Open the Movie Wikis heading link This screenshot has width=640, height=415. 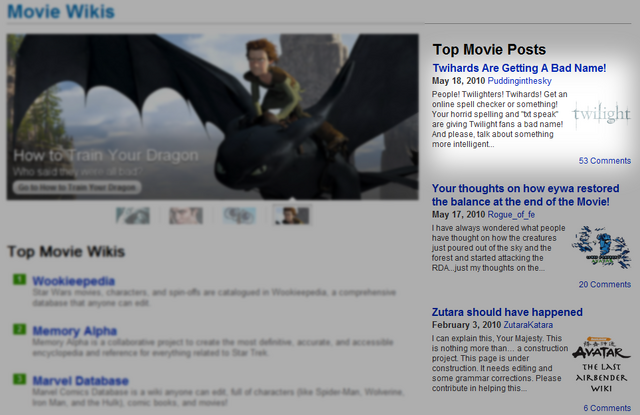tap(61, 11)
